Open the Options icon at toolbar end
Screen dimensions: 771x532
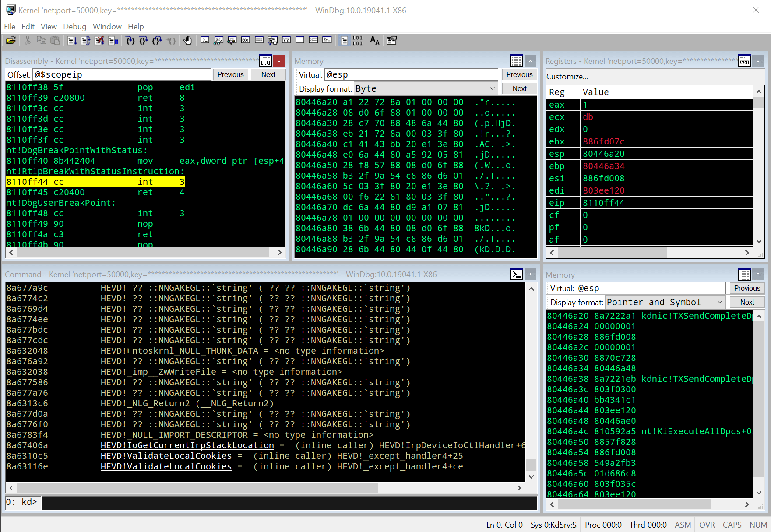coord(391,40)
